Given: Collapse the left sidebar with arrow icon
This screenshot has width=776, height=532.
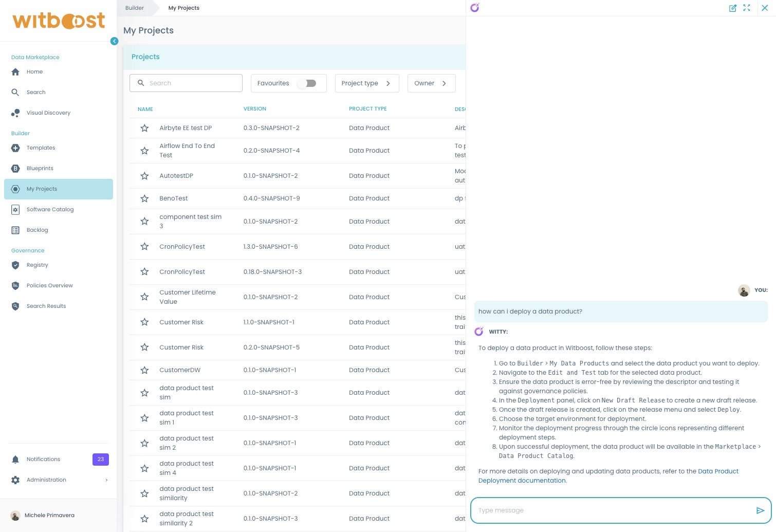Looking at the screenshot, I should pos(114,41).
